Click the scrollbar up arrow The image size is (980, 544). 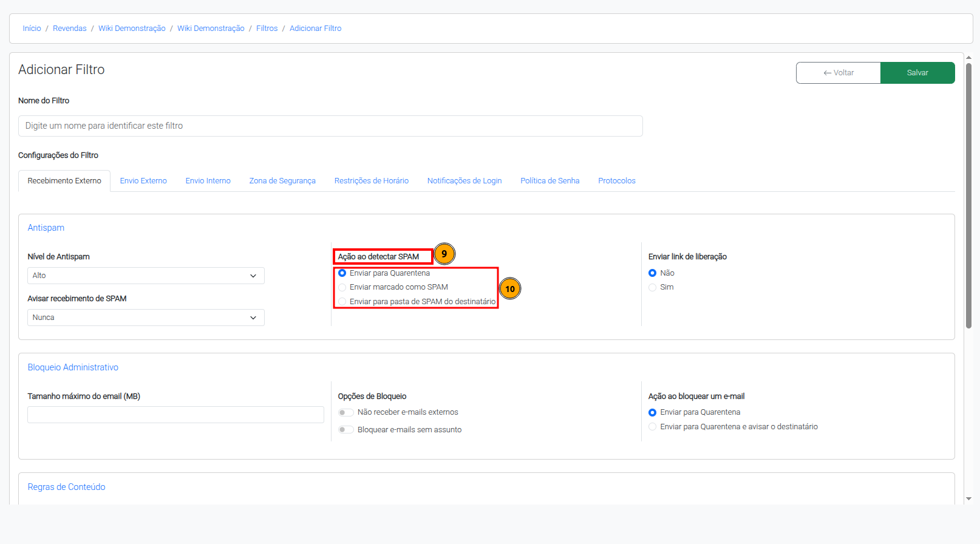[x=968, y=58]
